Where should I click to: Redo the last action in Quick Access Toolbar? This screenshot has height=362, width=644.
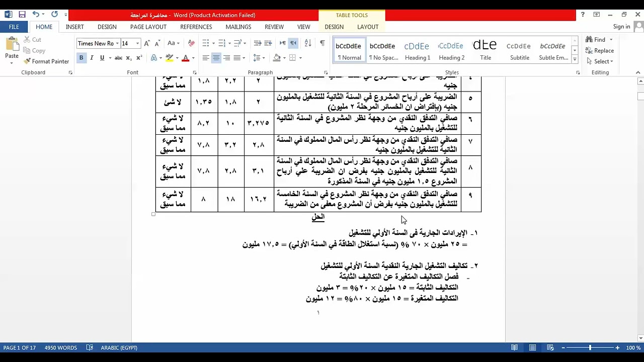point(54,15)
